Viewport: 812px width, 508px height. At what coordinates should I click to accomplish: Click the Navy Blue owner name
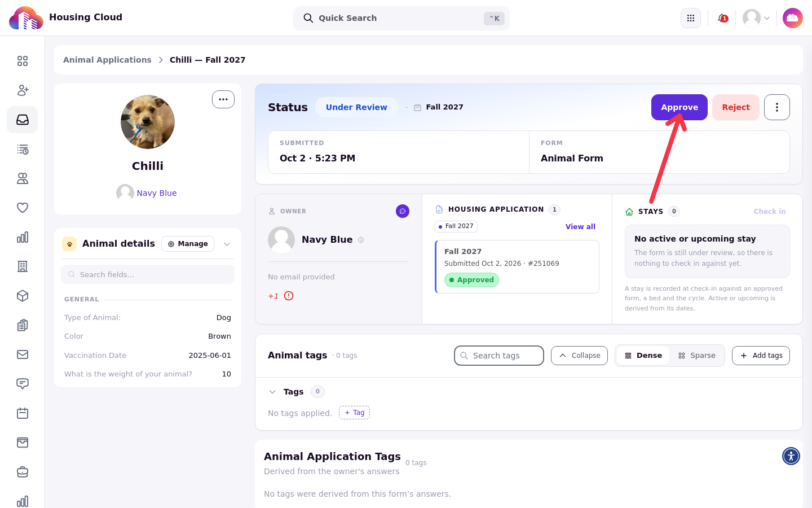coord(327,239)
